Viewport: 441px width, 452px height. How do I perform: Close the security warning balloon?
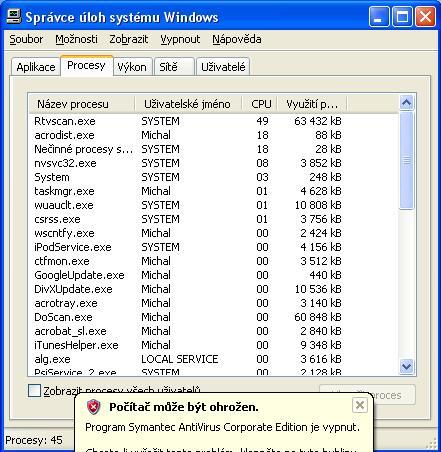(x=360, y=405)
